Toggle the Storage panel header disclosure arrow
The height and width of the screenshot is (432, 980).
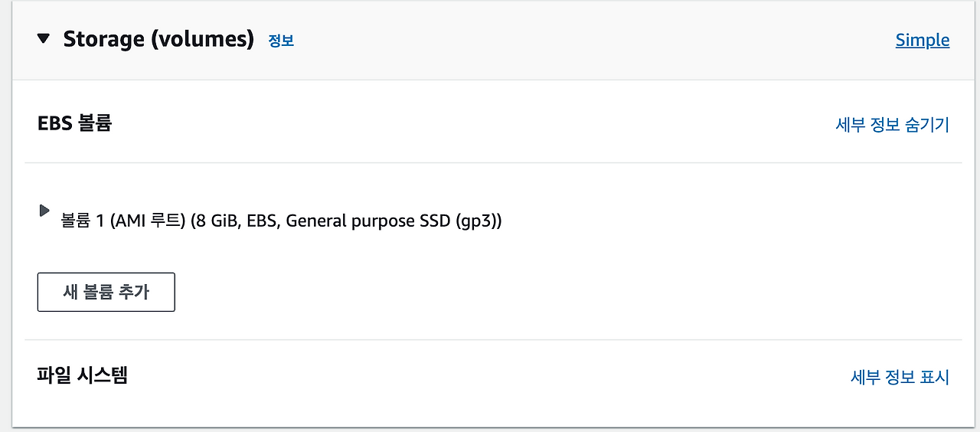tap(44, 38)
